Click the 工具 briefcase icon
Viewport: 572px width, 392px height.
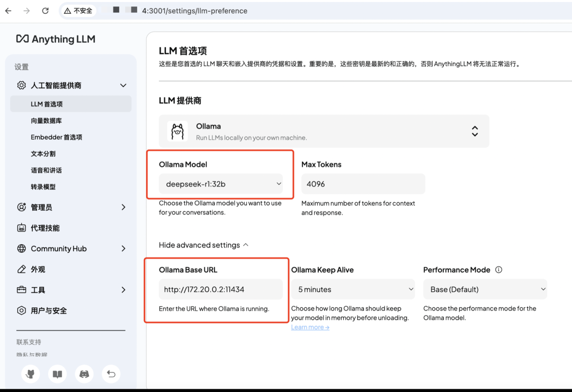coord(22,290)
